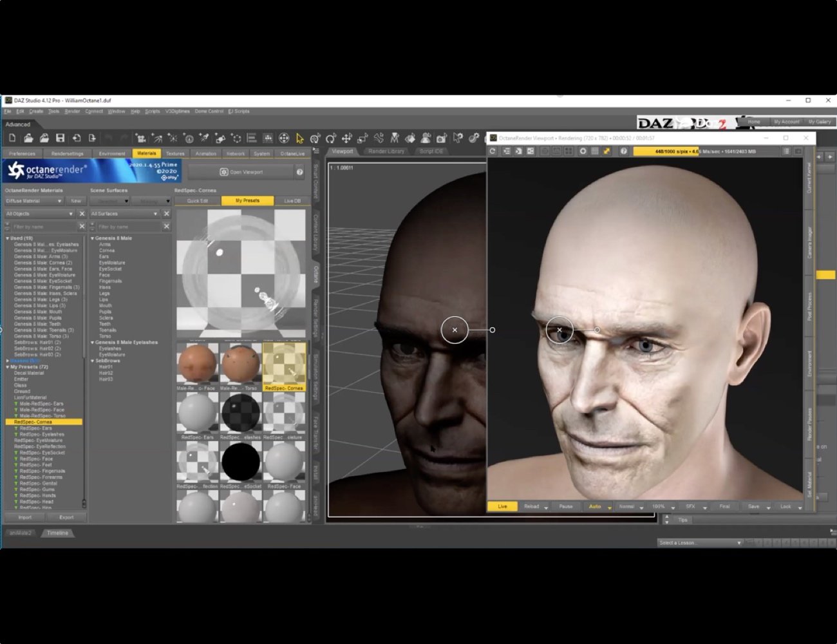The height and width of the screenshot is (644, 837).
Task: Clear the materials Filter by name X
Action: (82, 227)
